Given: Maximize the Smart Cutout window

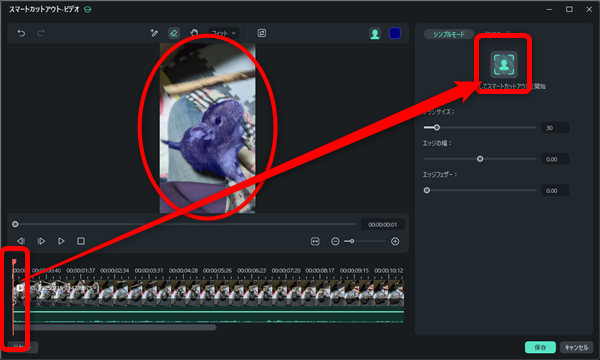Looking at the screenshot, I should coord(569,10).
